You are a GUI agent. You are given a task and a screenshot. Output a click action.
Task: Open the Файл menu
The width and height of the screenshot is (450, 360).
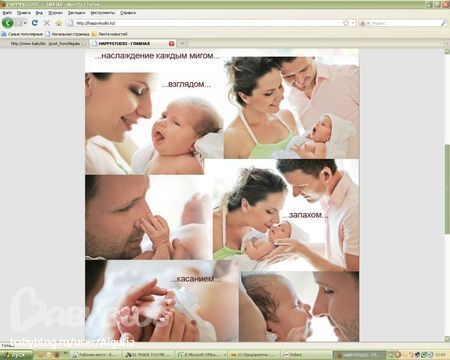click(x=7, y=13)
